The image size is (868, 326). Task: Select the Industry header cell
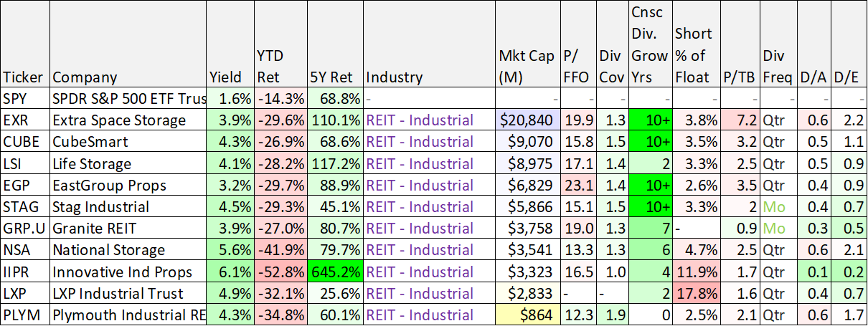click(430, 44)
